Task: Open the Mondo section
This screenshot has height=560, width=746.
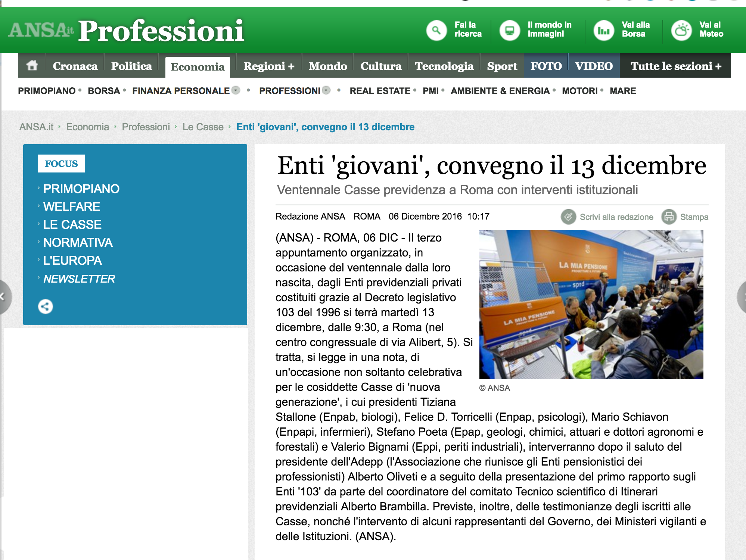Action: pos(328,66)
